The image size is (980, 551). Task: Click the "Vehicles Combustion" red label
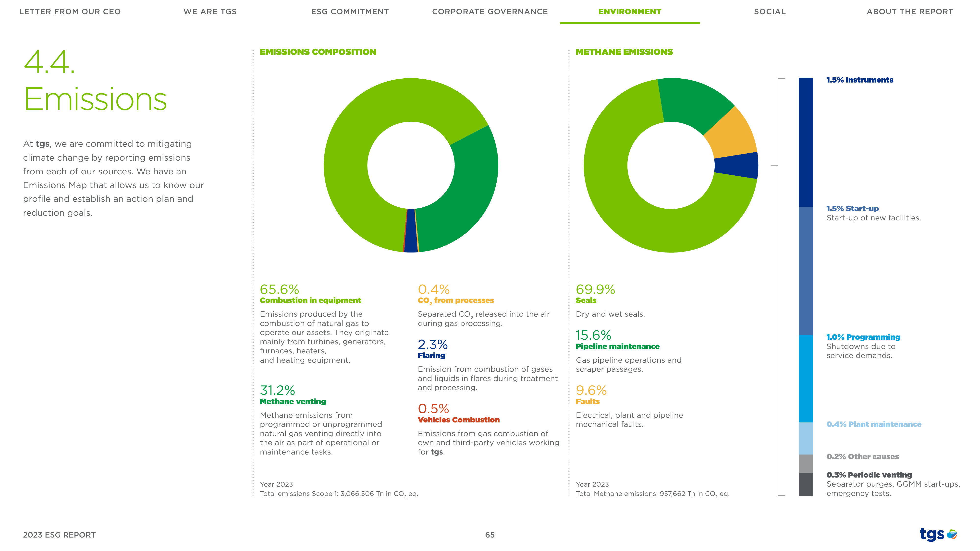(x=458, y=420)
